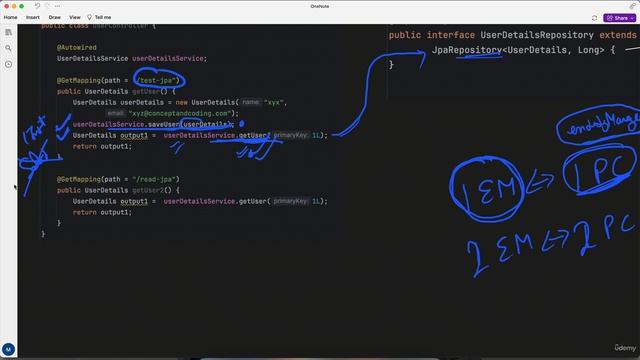Open the search magnifier in the sidebar
The width and height of the screenshot is (640, 360).
tap(9, 48)
